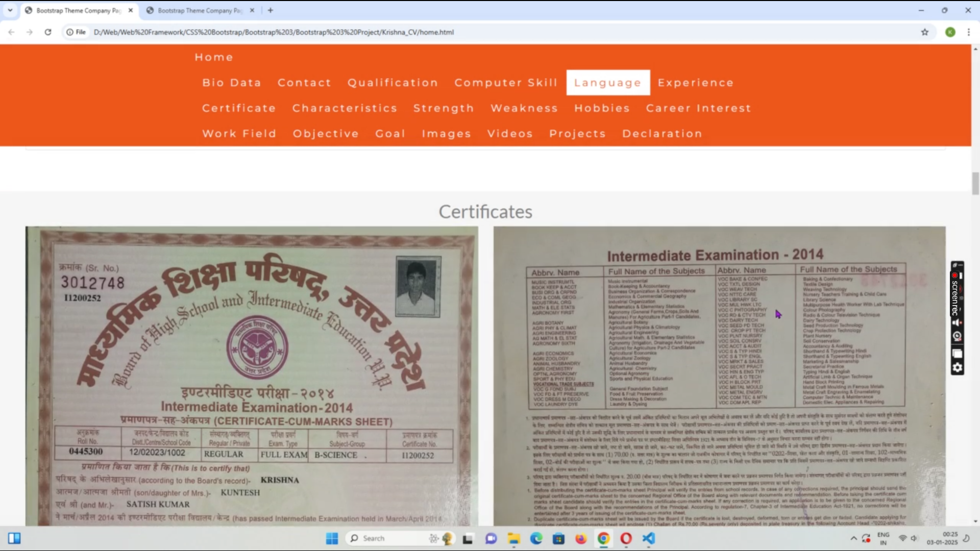Open Chrome profile avatar menu

950,32
